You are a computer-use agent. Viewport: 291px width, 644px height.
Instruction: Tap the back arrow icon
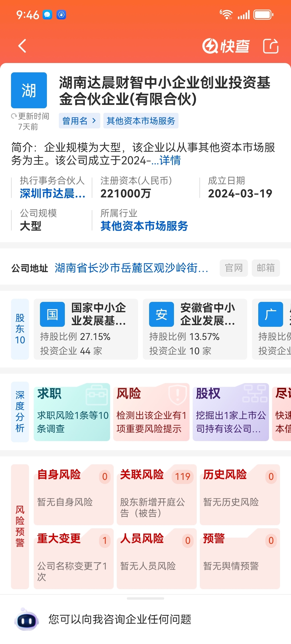[x=22, y=46]
